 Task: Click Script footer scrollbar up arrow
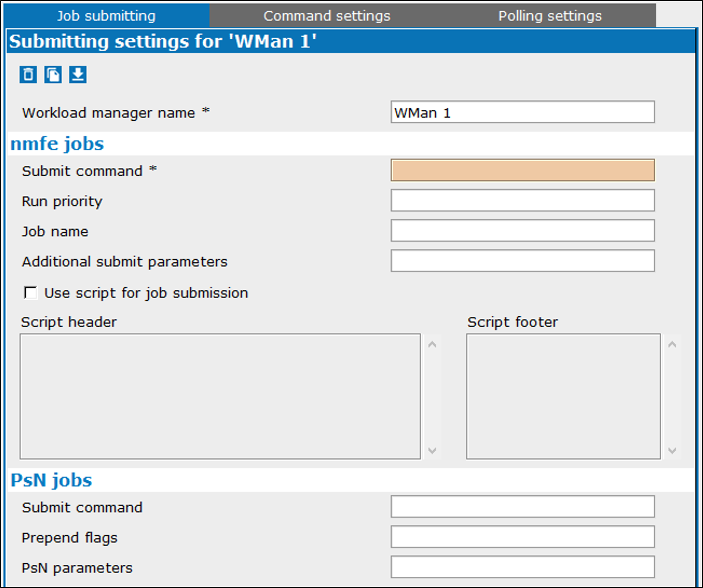672,345
